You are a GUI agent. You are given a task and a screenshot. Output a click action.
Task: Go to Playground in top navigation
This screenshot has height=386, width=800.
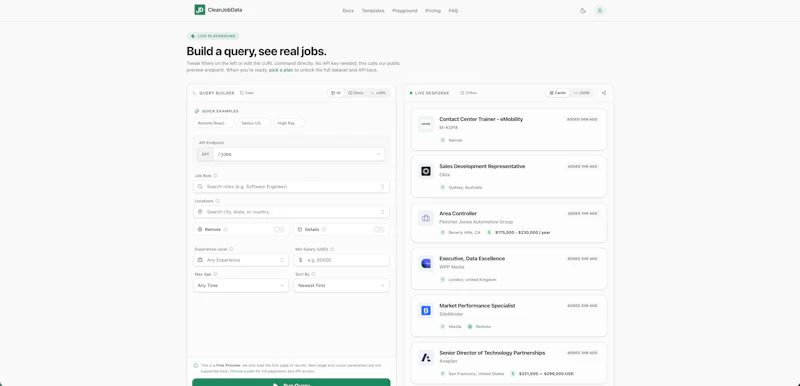(x=405, y=11)
